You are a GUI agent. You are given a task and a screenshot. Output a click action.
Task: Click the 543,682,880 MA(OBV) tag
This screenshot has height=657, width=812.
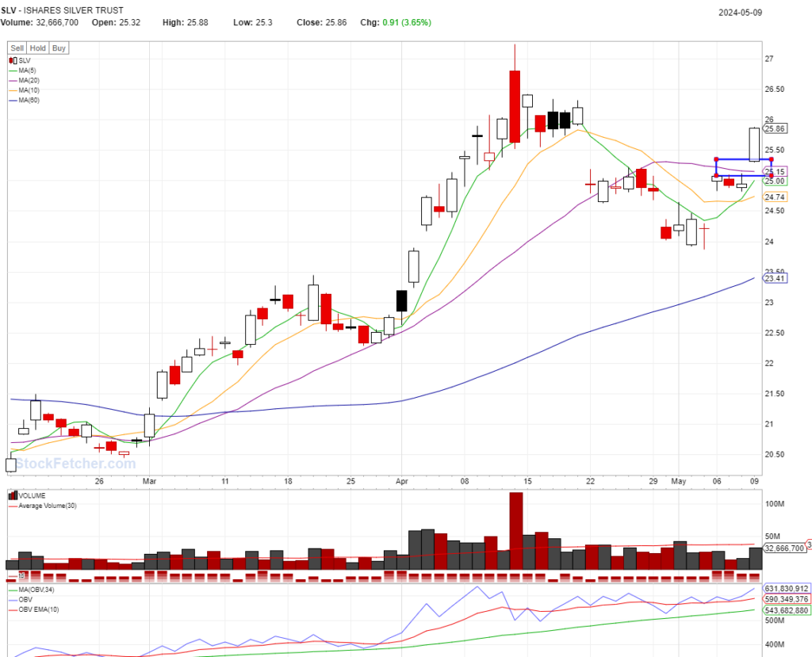tap(786, 610)
